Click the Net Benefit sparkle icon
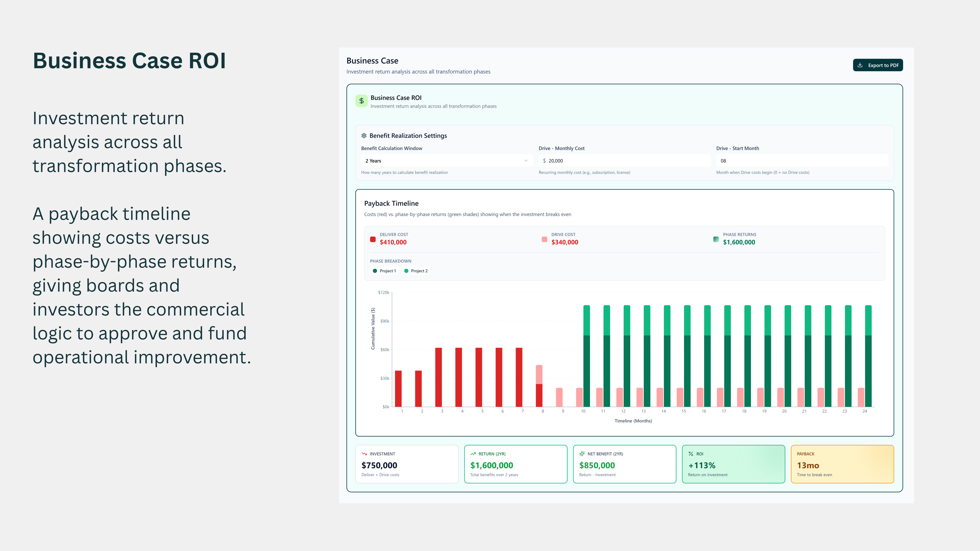 click(582, 454)
